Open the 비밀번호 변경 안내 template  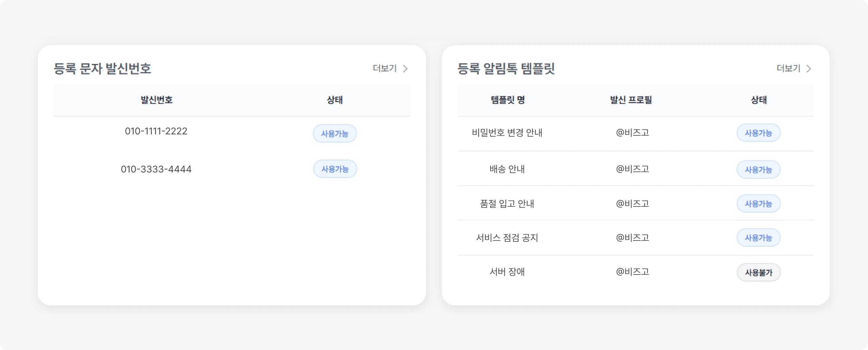point(507,133)
